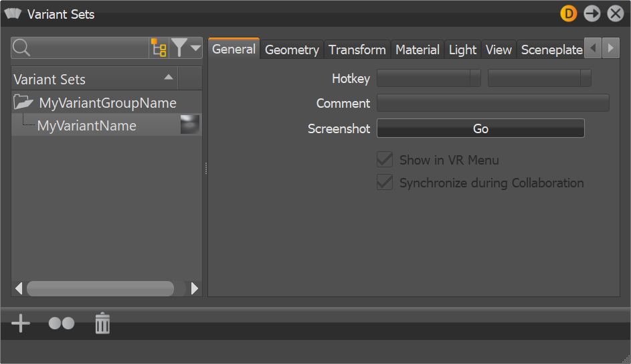
Task: Toggle the tree hierarchy view icon
Action: click(159, 48)
